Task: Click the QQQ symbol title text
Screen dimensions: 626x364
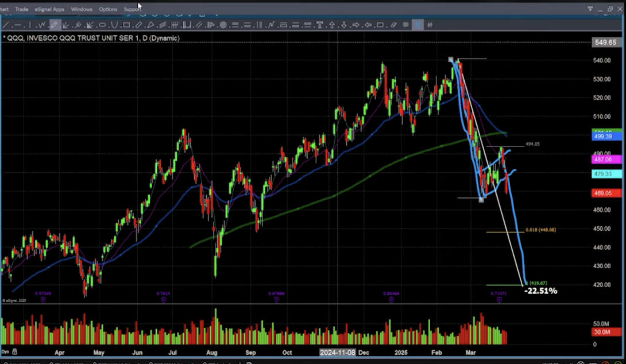Action: tap(92, 38)
